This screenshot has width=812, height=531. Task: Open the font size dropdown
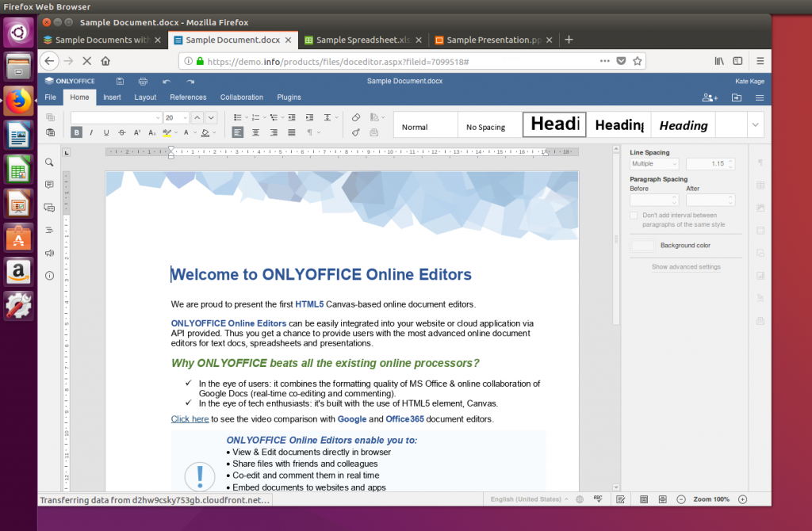(185, 118)
